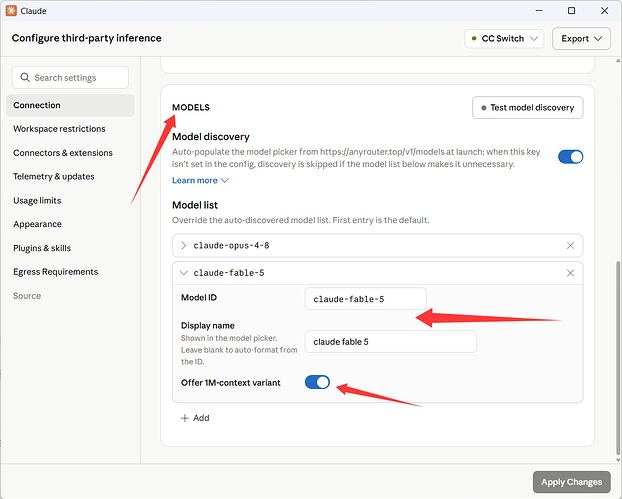Screen dimensions: 622x499
Task: Toggle Offer 1M-context variant switch
Action: tap(317, 382)
